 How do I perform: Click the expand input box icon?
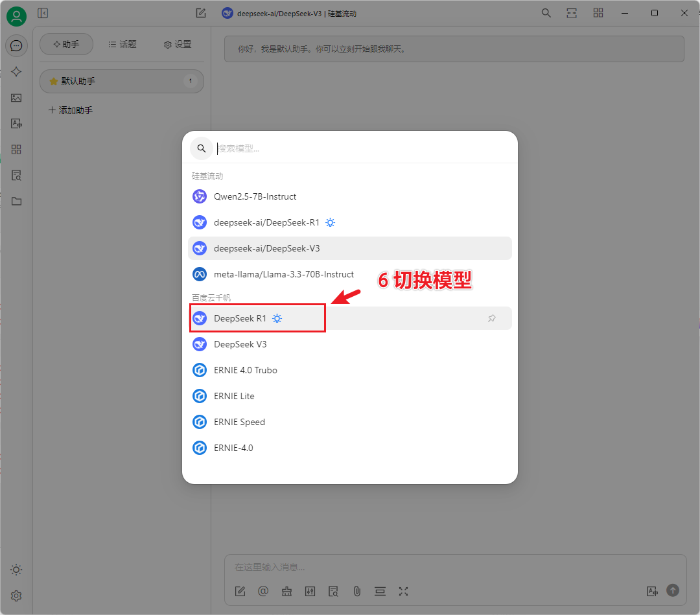coord(404,591)
